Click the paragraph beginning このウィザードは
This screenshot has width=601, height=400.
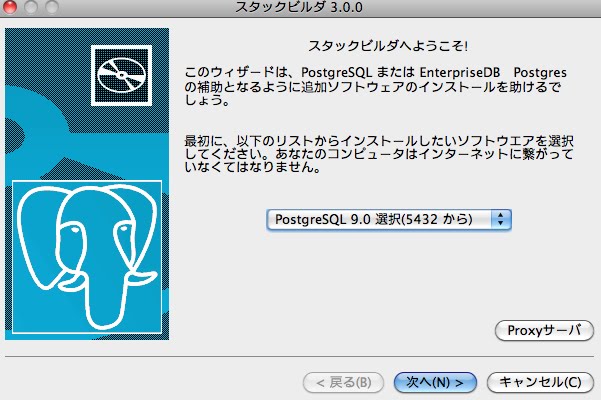tap(375, 86)
